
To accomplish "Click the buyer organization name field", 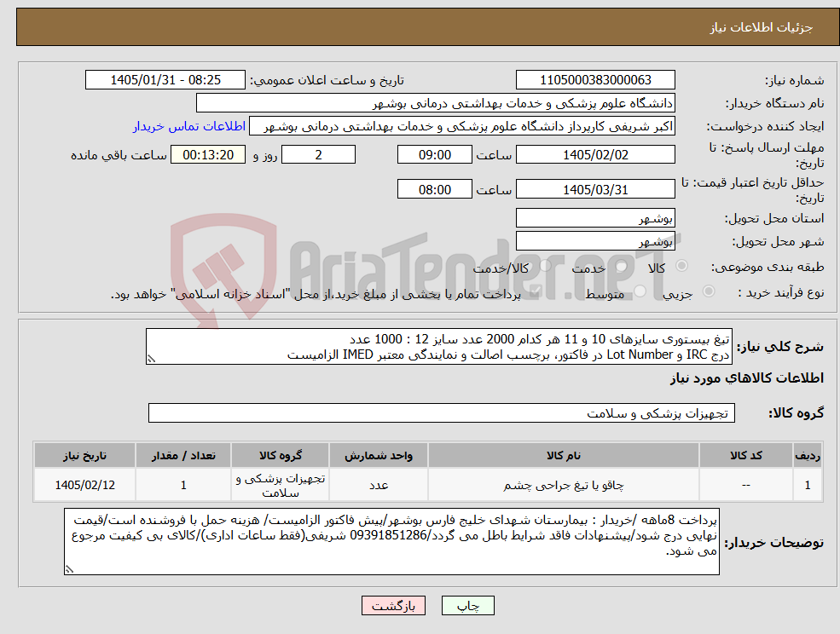I will [435, 103].
